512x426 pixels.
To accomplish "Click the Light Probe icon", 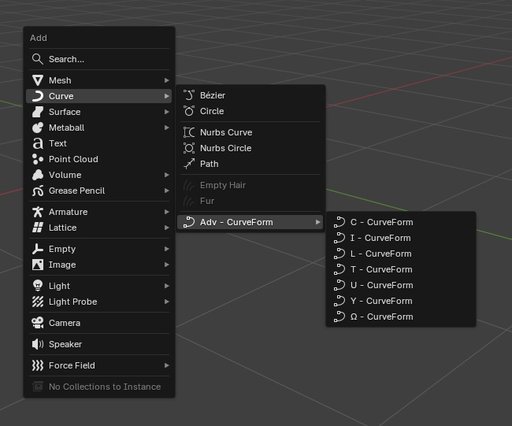I will (x=38, y=302).
